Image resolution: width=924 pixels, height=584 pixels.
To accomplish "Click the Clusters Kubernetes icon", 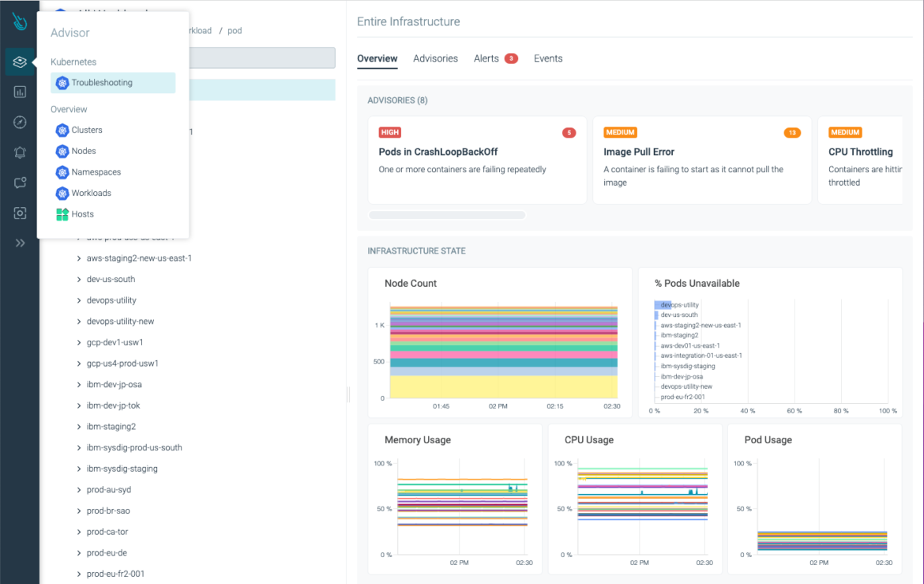I will (x=62, y=130).
